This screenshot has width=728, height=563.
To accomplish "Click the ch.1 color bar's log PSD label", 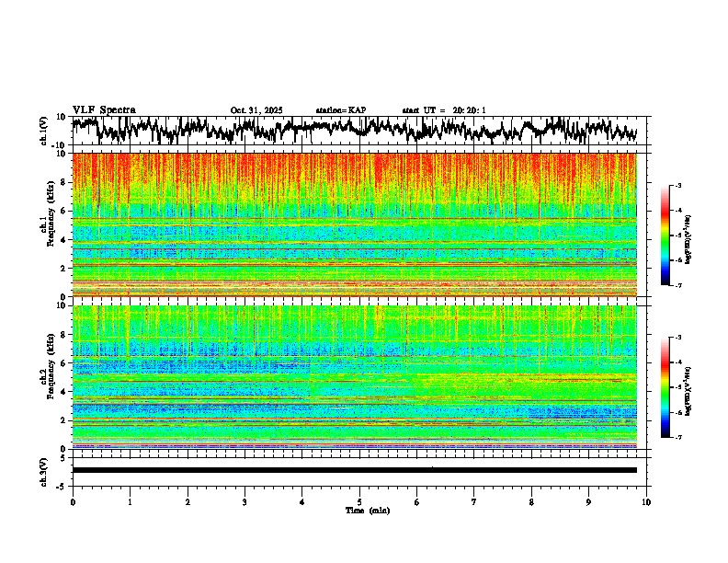I will 688,239.
